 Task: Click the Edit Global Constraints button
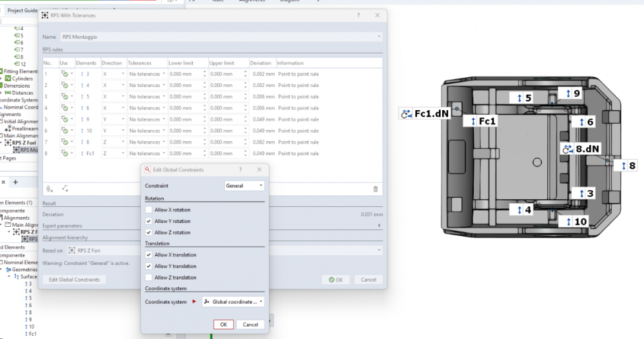pos(74,280)
